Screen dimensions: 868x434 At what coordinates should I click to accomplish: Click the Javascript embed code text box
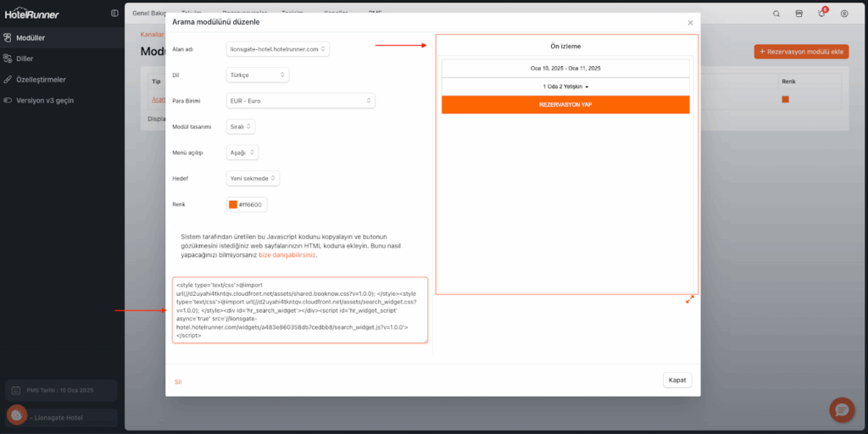point(300,309)
